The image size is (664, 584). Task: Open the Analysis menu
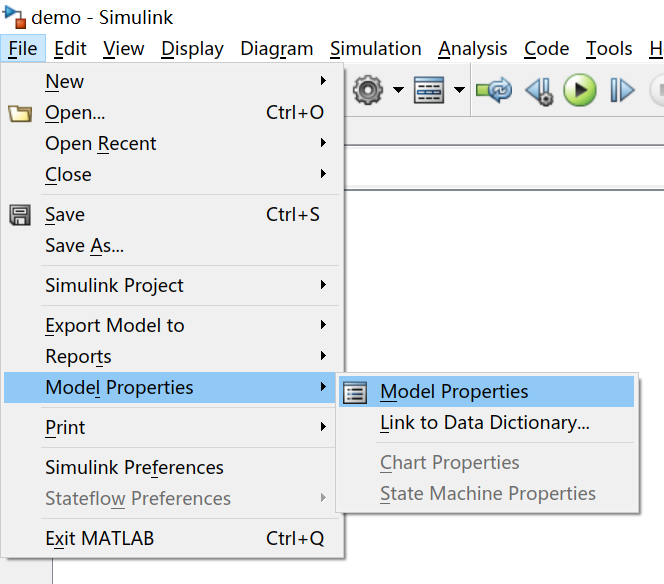(473, 48)
